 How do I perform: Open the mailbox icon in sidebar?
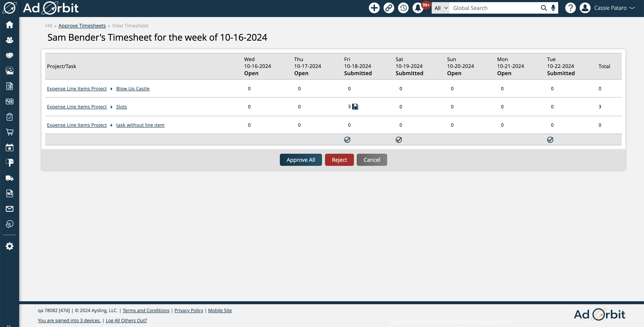[10, 163]
